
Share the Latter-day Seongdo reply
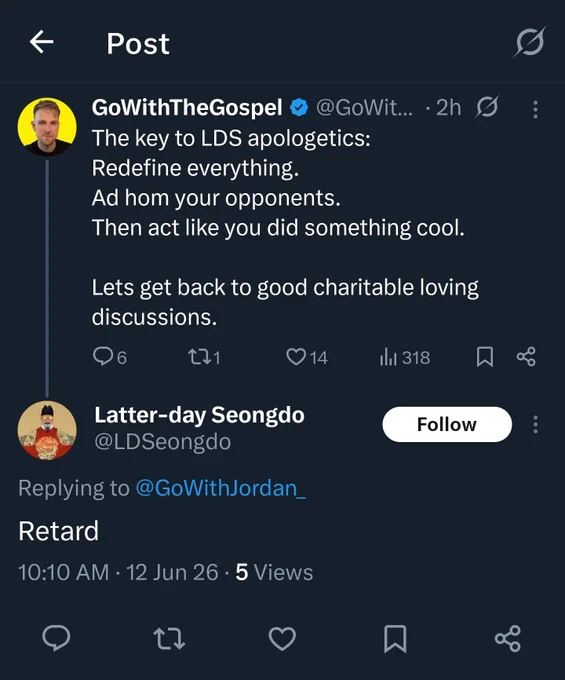pos(508,638)
